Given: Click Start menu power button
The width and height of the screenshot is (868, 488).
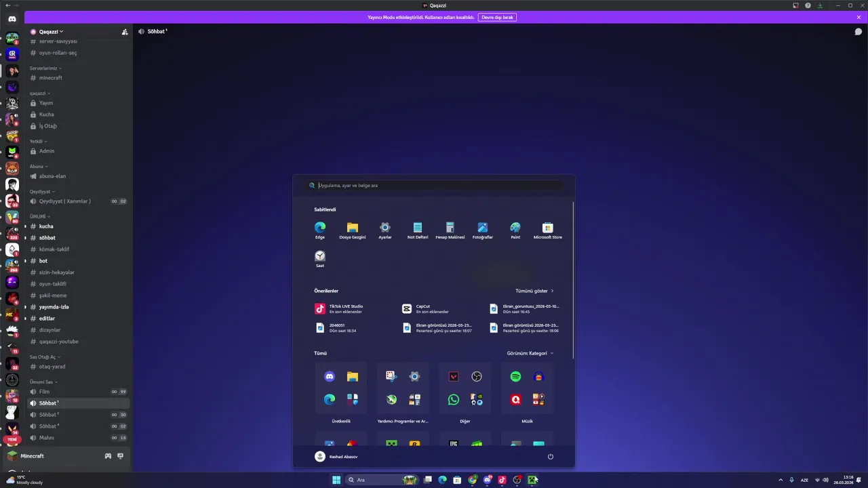Looking at the screenshot, I should tap(551, 457).
